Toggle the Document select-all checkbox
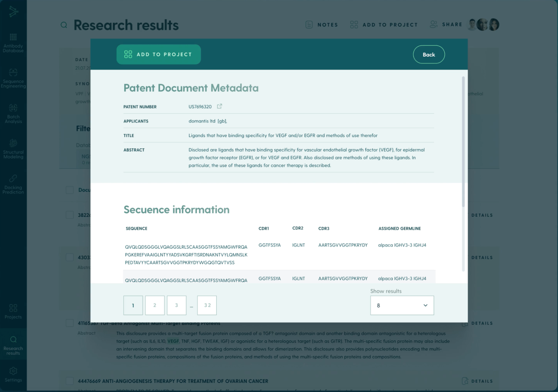This screenshot has height=392, width=558. (70, 190)
